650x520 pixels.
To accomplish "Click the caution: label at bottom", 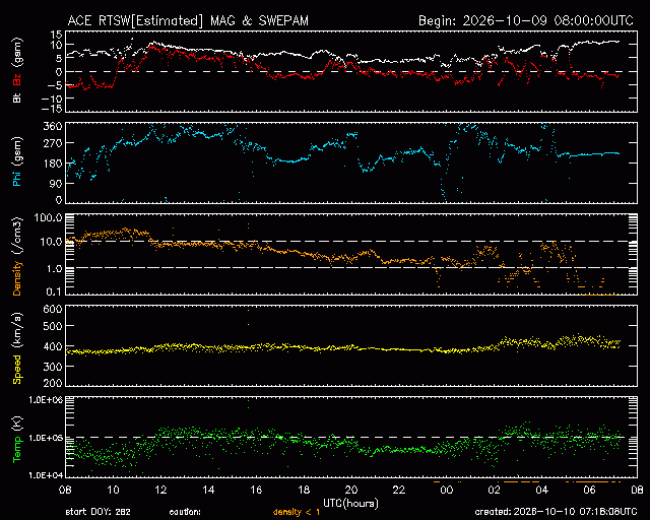I will 185,512.
